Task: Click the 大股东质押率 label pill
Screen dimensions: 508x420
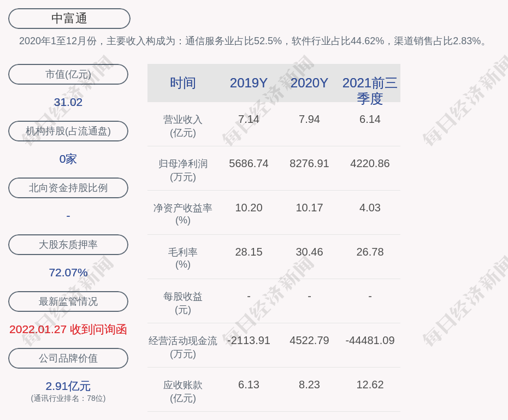Action: coord(68,245)
